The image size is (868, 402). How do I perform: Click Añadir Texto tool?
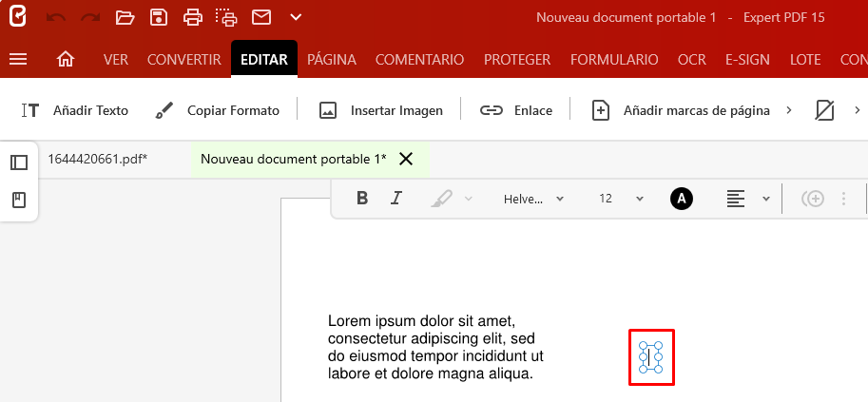coord(75,111)
